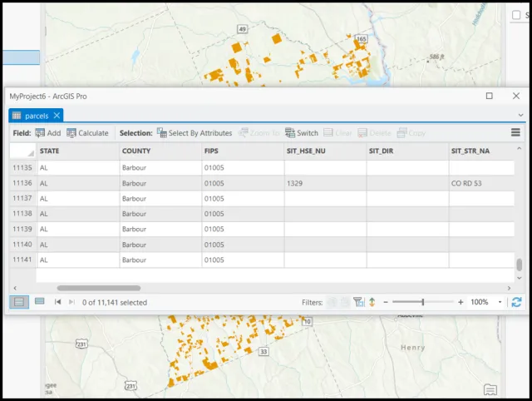Show selected records only
The width and height of the screenshot is (532, 401).
tap(39, 302)
